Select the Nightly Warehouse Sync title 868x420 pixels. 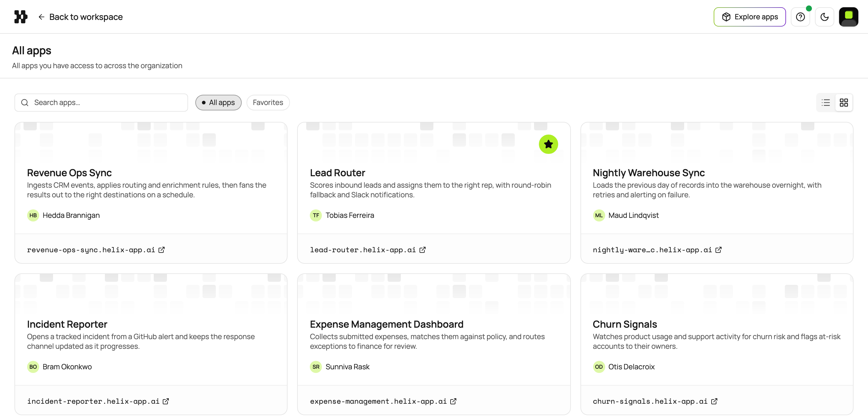649,173
